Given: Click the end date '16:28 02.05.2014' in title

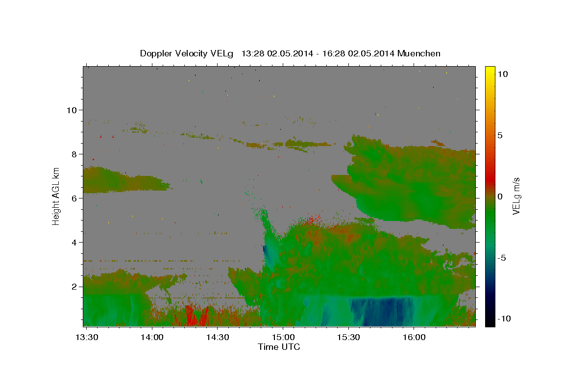Looking at the screenshot, I should coord(358,53).
